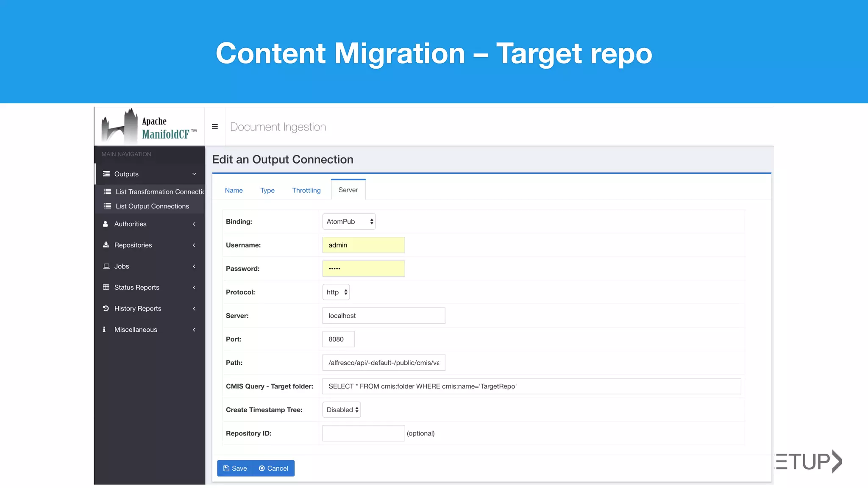Open the Create Timestamp Tree dropdown

(342, 410)
